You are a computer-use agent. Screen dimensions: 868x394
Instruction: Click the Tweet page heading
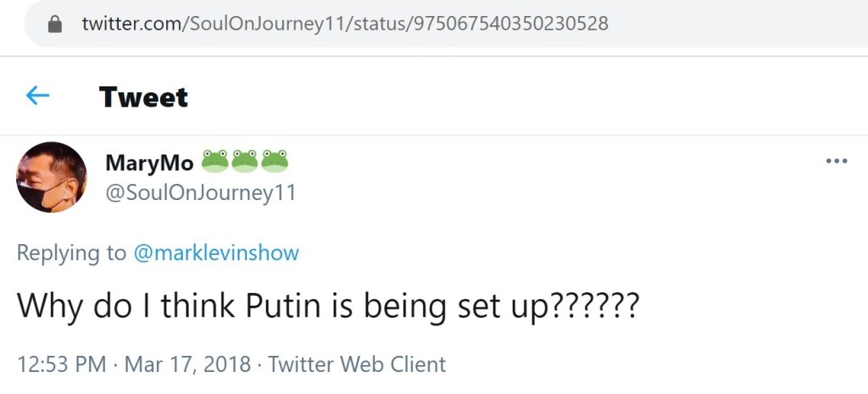(x=143, y=97)
